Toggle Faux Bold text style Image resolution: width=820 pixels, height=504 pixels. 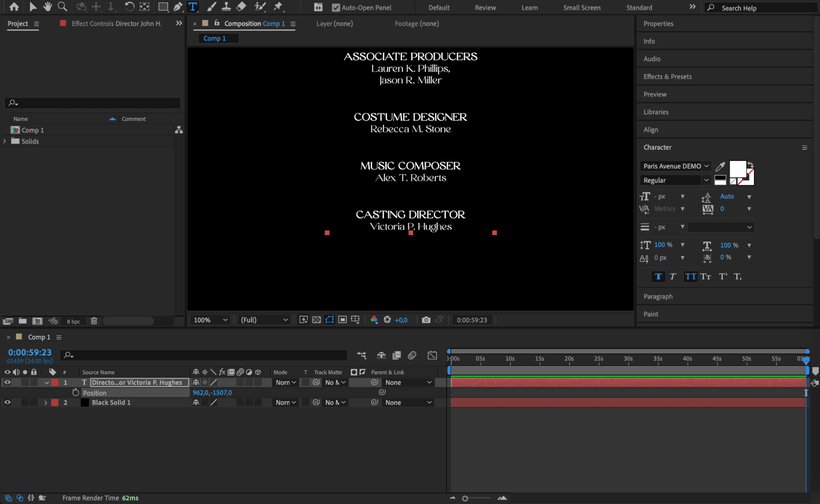658,276
